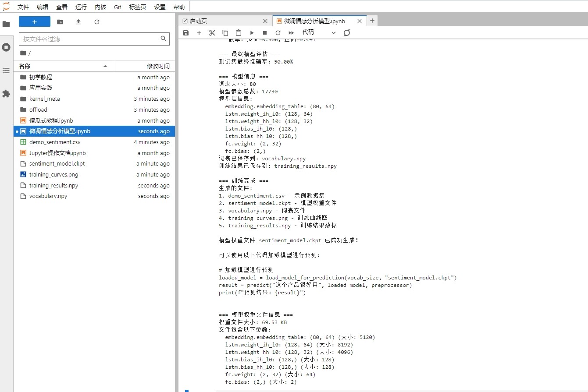Open the cell type dropdown 代码
This screenshot has height=392, width=588.
tap(319, 33)
